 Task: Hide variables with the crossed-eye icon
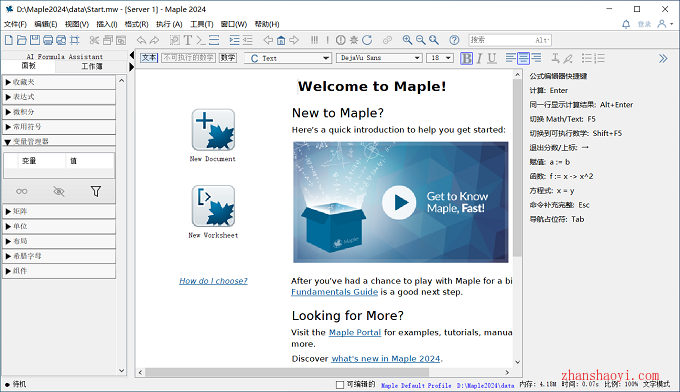(59, 191)
